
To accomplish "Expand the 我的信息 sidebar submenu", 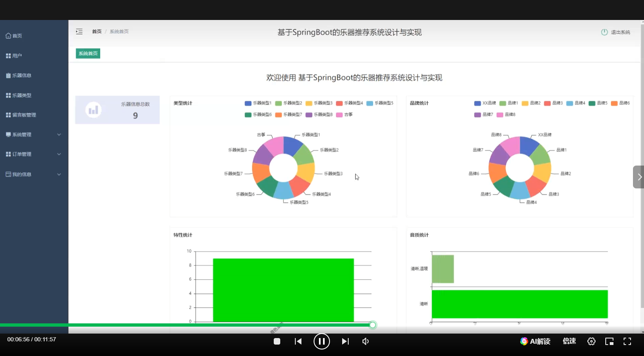I will click(x=34, y=175).
